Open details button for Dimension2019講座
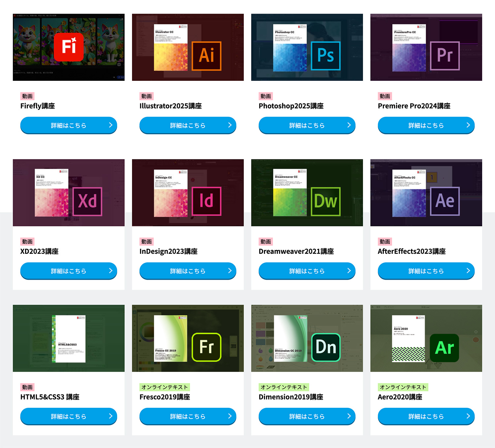Image resolution: width=495 pixels, height=448 pixels. tap(307, 416)
